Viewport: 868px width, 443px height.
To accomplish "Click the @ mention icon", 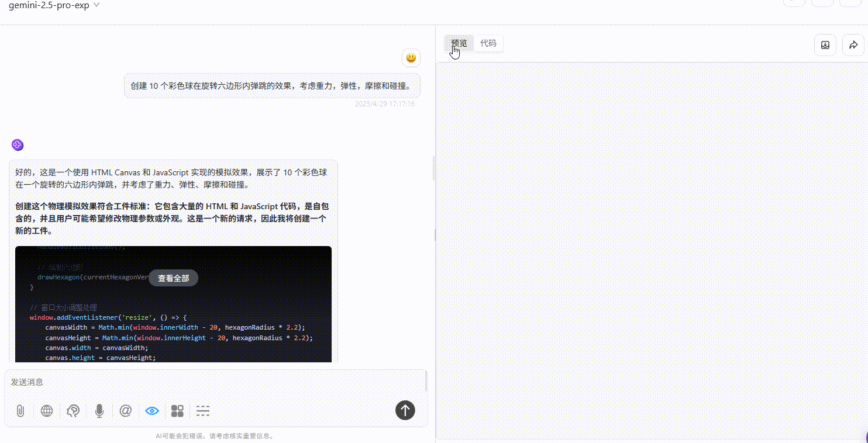I will click(x=125, y=411).
